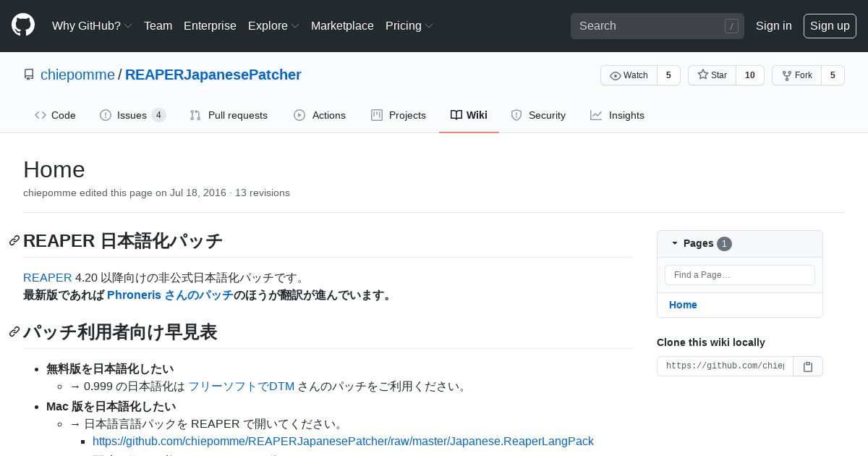This screenshot has height=456, width=868.
Task: Switch to the Projects tab
Action: pos(399,115)
